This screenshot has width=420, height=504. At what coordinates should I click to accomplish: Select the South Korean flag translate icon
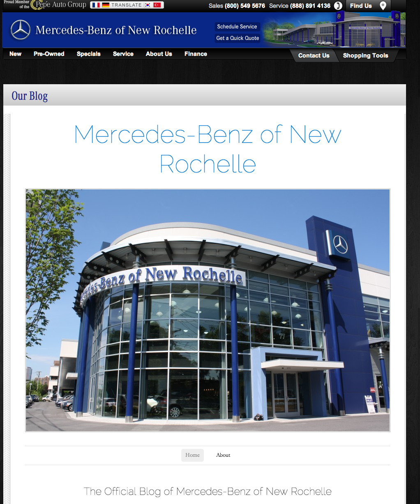coord(148,5)
